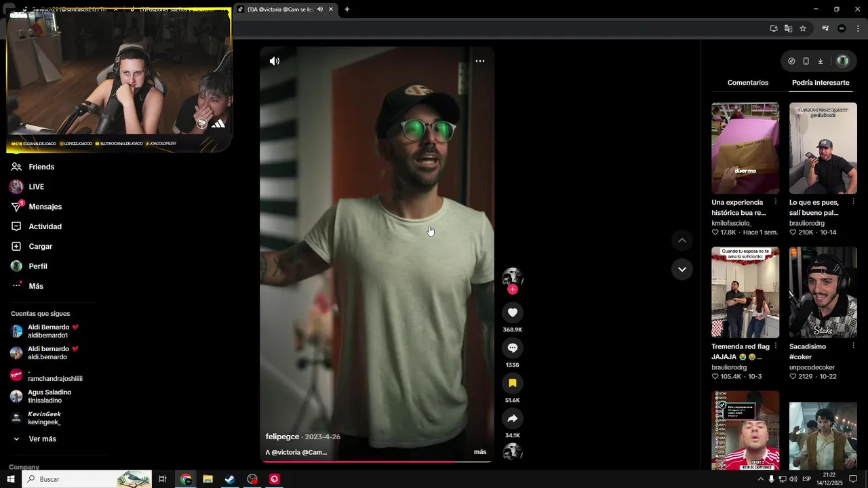The image size is (868, 488).
Task: Open Actividad in the sidebar
Action: [45, 226]
